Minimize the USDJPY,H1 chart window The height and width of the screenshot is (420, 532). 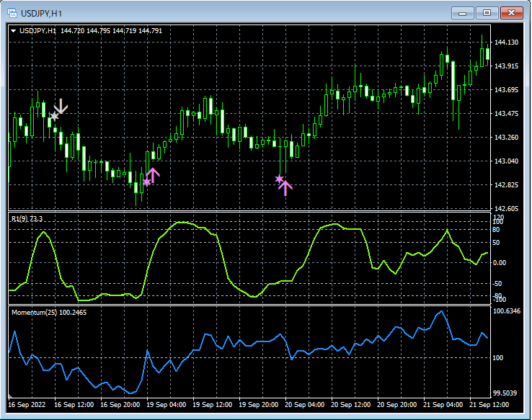coord(463,13)
